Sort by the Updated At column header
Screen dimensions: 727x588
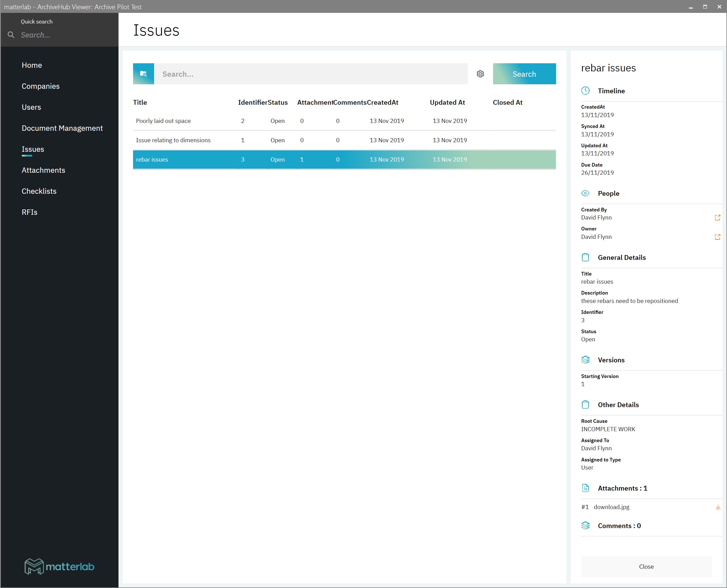(447, 102)
